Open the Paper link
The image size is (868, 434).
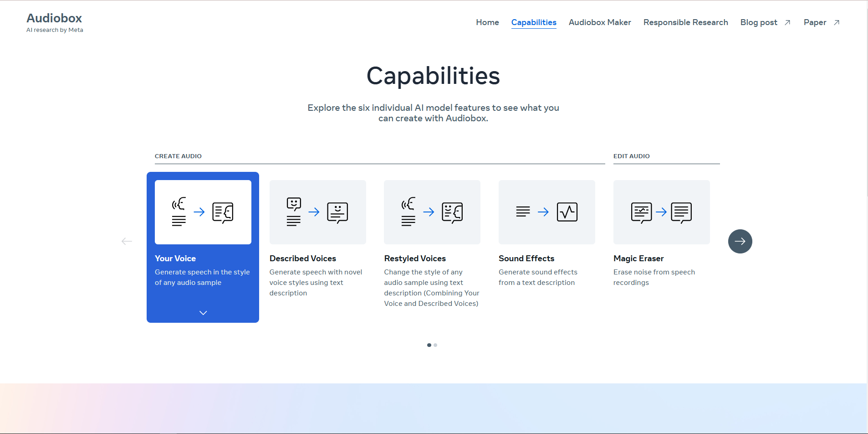[x=815, y=22]
